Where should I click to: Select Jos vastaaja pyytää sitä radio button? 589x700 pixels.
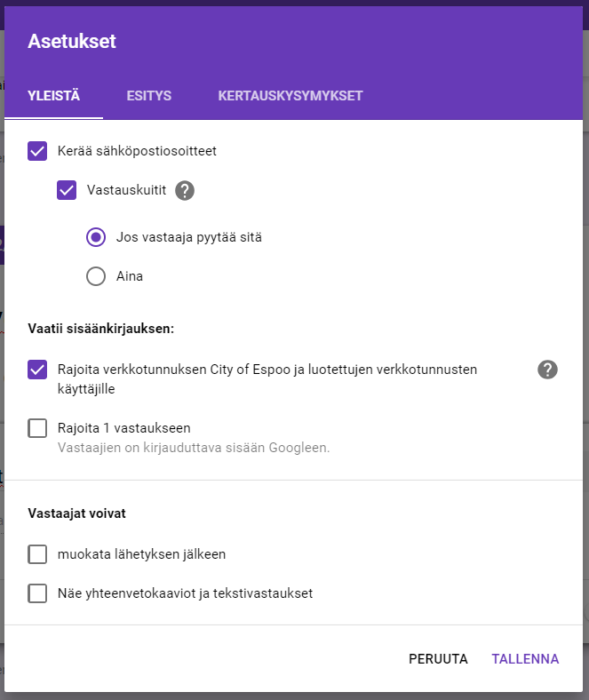tap(96, 237)
